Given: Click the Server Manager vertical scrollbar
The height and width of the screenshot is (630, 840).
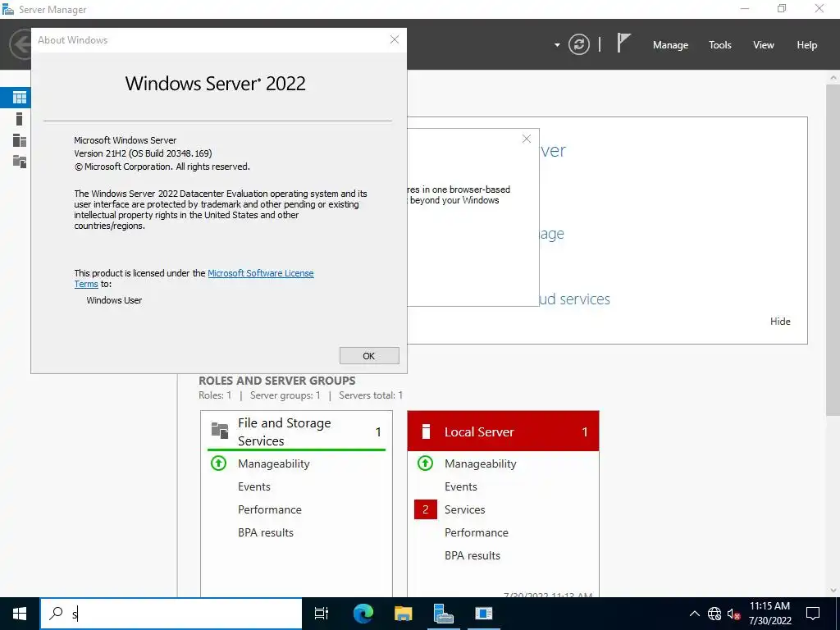Looking at the screenshot, I should [x=833, y=249].
